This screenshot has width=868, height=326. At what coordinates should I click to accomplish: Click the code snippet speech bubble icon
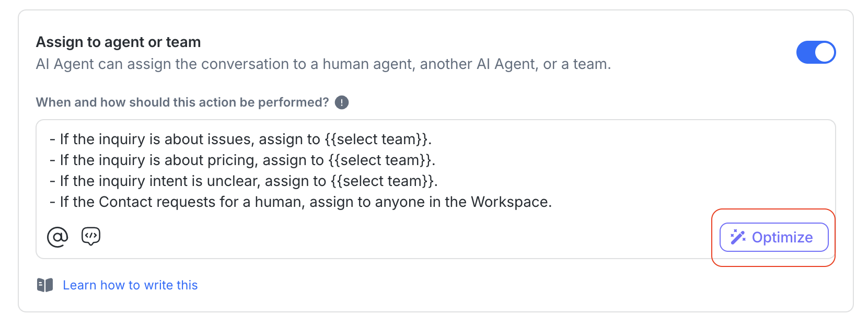click(91, 237)
